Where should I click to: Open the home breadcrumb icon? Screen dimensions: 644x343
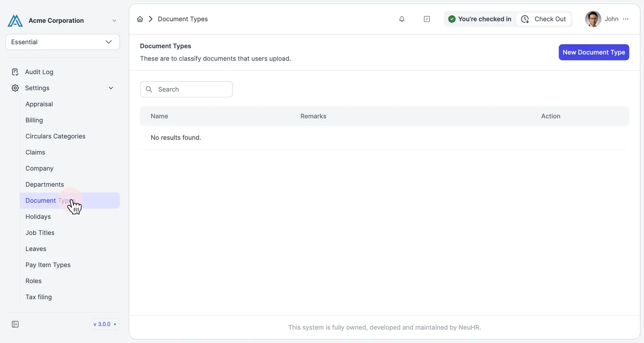140,19
